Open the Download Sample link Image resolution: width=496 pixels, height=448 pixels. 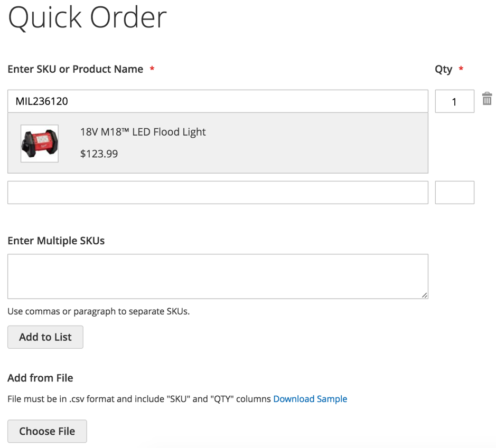(x=310, y=399)
